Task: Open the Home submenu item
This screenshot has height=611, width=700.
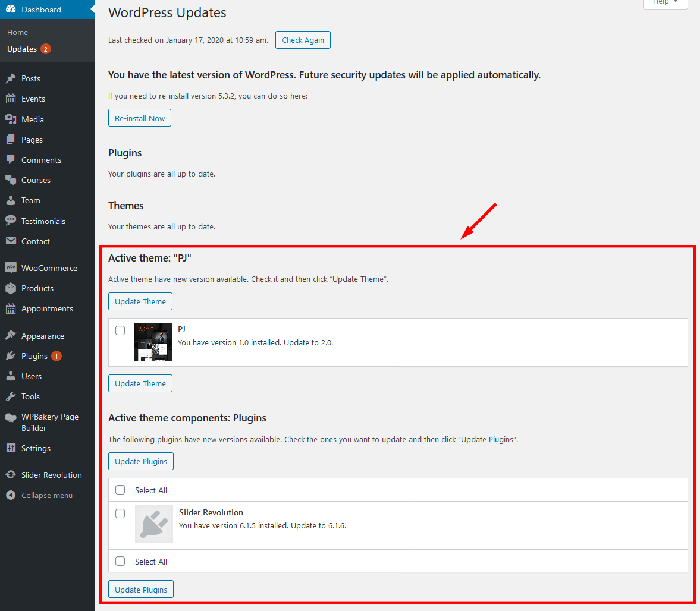Action: (x=17, y=33)
